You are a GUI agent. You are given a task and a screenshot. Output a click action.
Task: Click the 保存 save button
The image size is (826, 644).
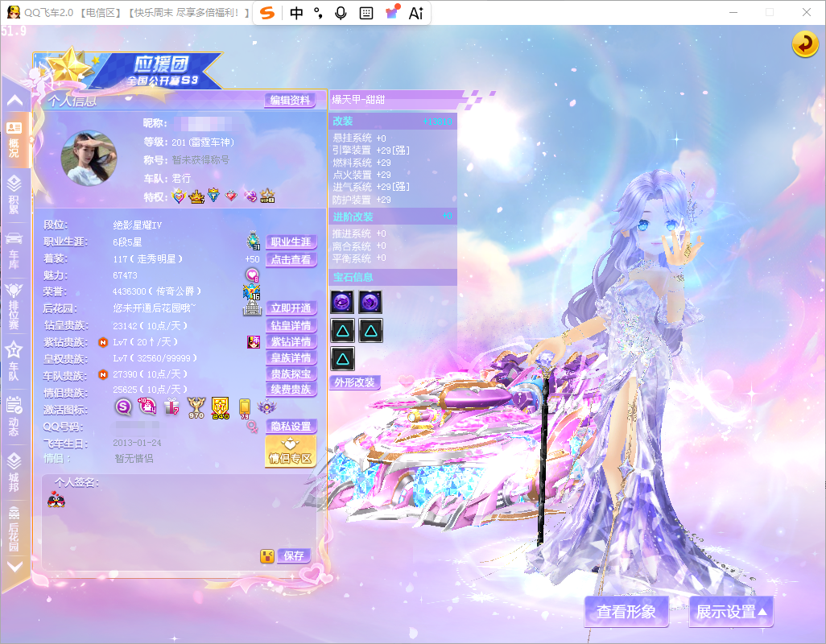click(293, 555)
